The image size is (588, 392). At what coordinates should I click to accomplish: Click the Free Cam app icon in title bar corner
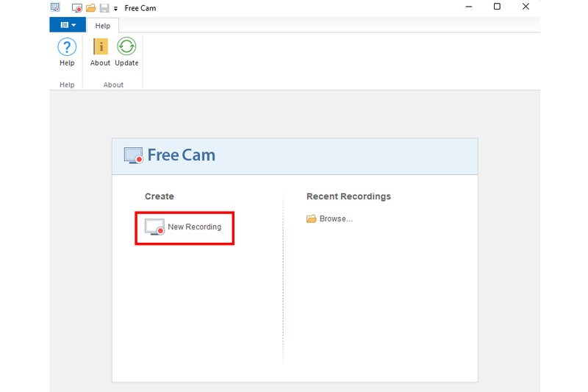pyautogui.click(x=55, y=7)
